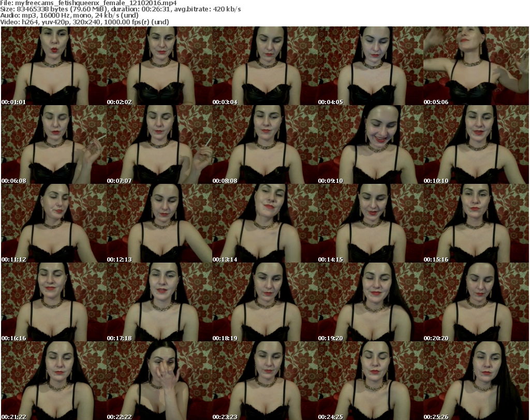This screenshot has width=530, height=420.
Task: Click the 00:10:10 timestamp label
Action: 436,181
